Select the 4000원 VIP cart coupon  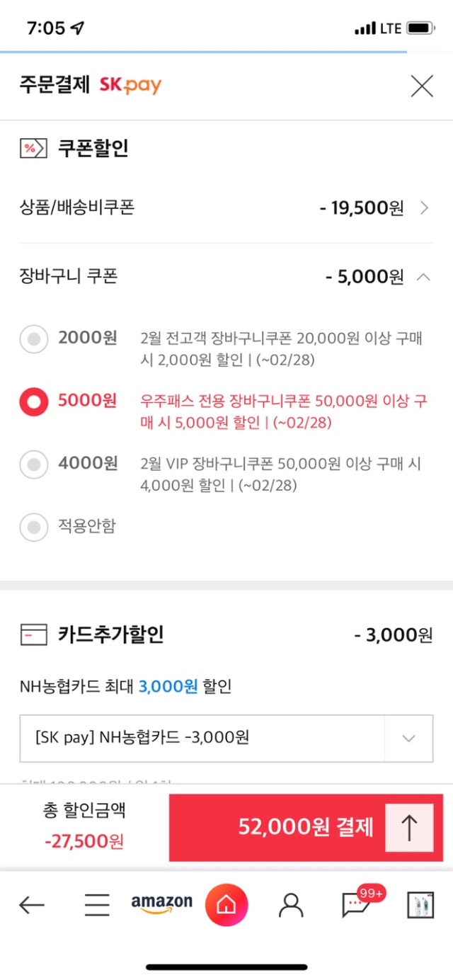click(33, 465)
